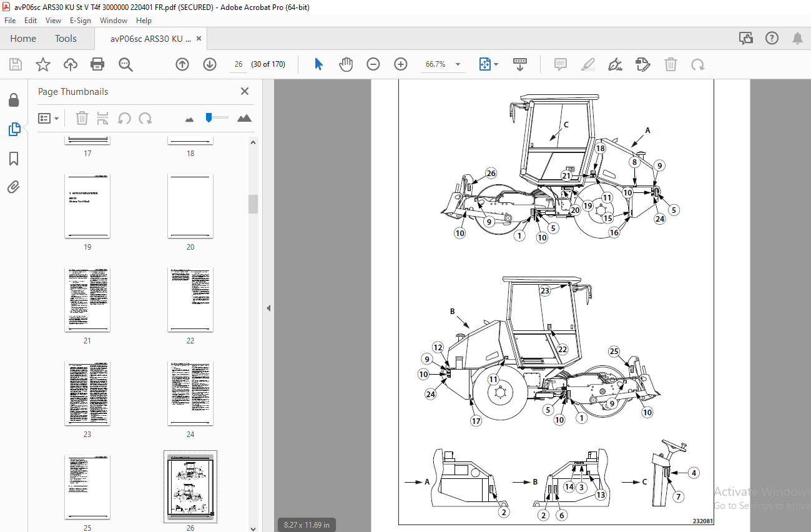Select the page 23 thumbnail
811x532 pixels.
pyautogui.click(x=87, y=393)
